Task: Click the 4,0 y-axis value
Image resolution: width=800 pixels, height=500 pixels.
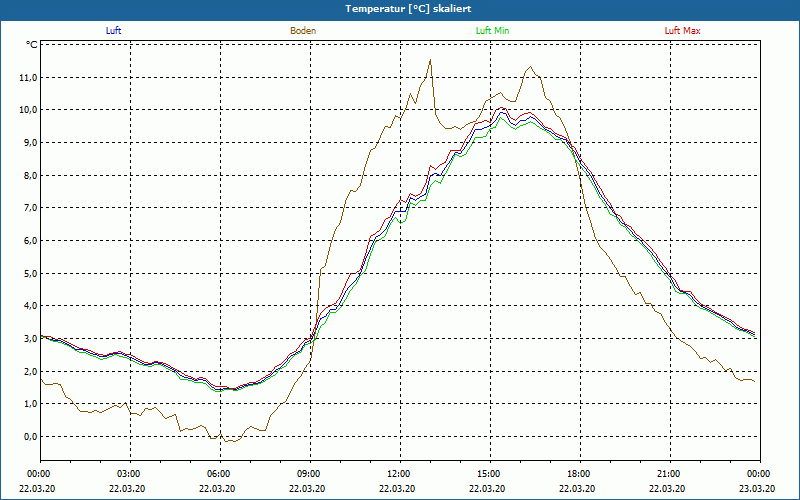Action: tap(31, 306)
